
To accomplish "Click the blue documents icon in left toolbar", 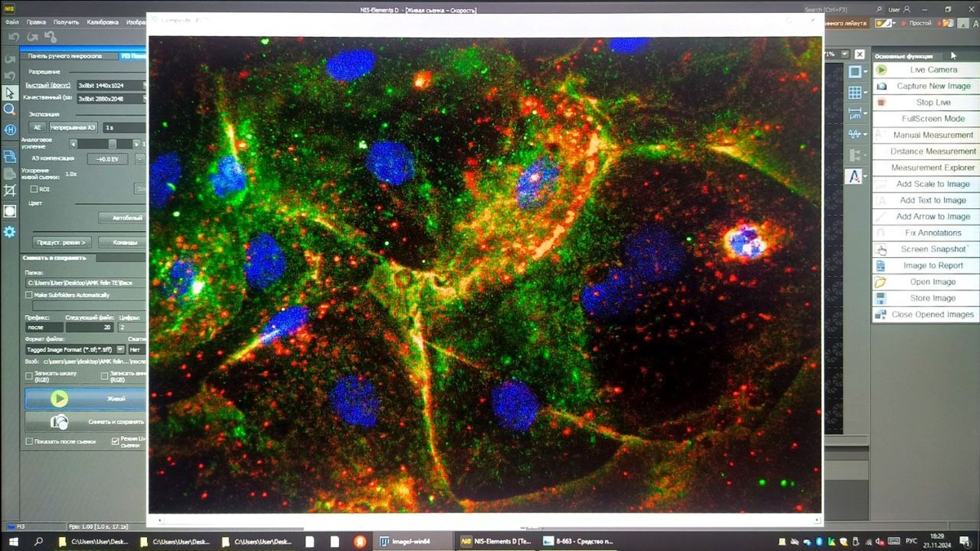I will 10,157.
